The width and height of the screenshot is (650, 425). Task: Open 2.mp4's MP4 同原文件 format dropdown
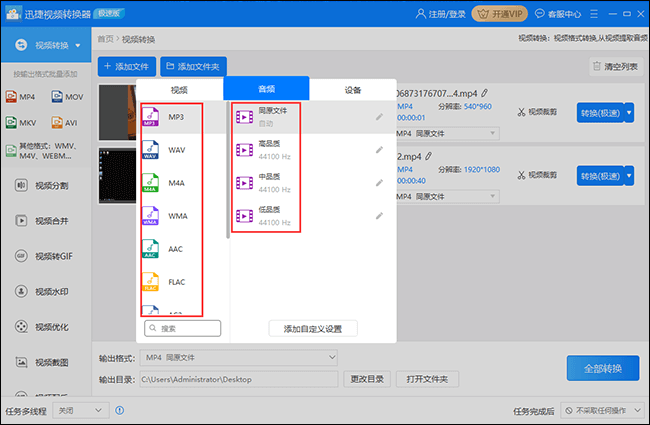(447, 197)
